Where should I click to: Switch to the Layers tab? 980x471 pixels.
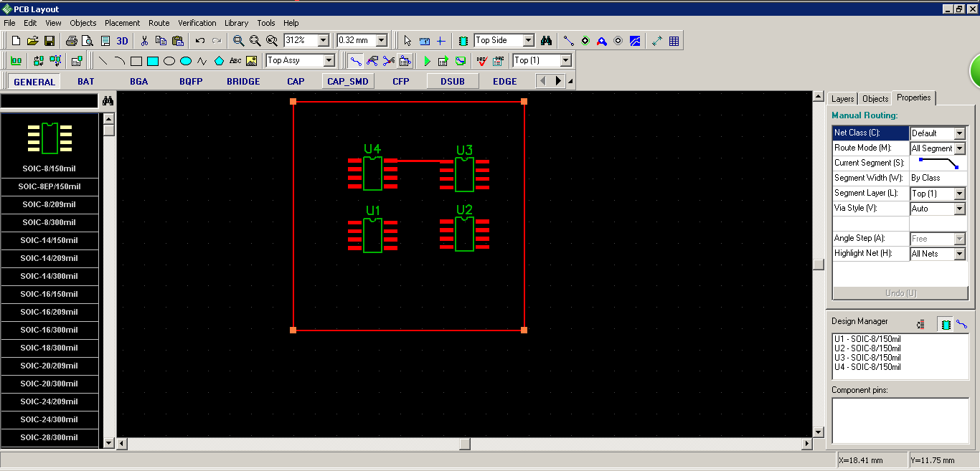(842, 99)
